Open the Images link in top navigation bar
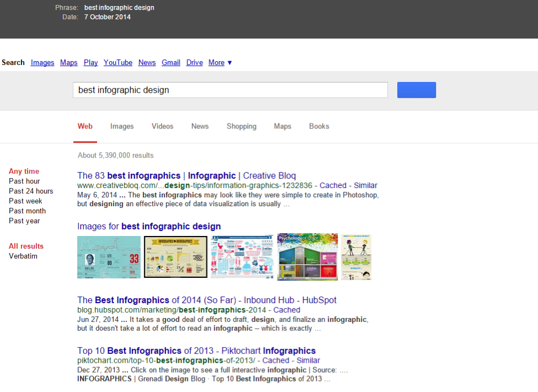 (42, 62)
